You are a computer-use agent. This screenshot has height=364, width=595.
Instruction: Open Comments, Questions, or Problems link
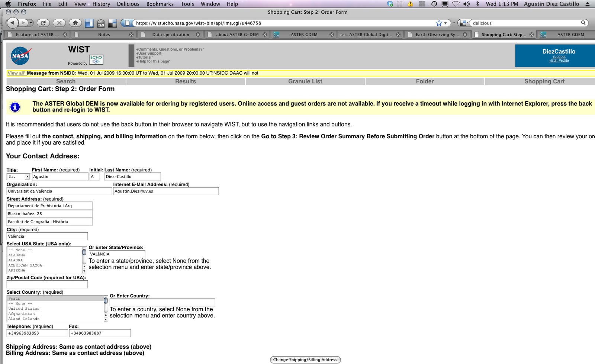[x=170, y=49]
